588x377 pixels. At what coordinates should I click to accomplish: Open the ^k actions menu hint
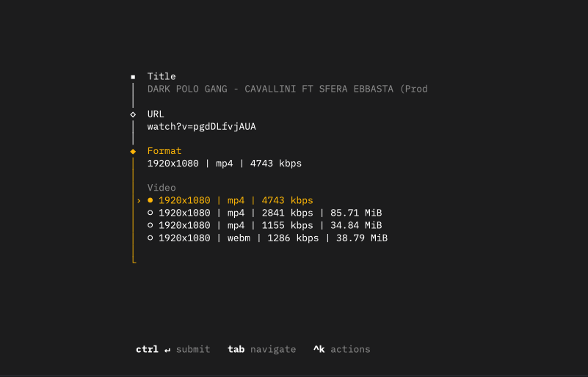click(341, 349)
